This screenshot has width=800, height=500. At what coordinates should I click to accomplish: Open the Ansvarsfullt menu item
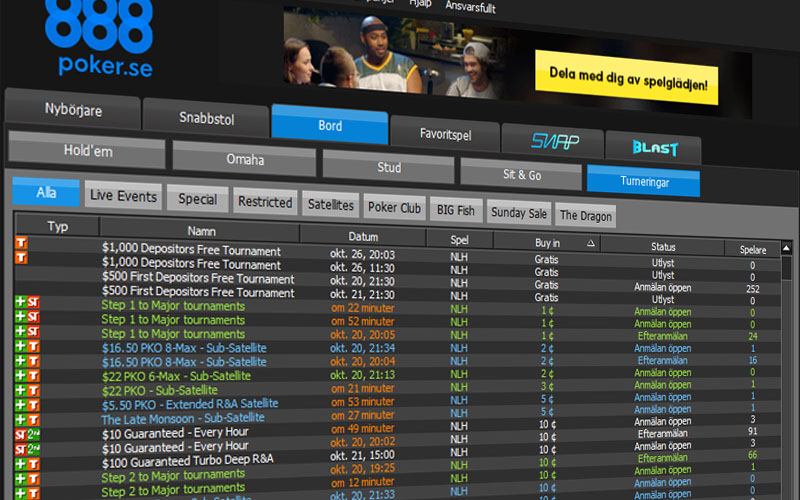pyautogui.click(x=470, y=7)
